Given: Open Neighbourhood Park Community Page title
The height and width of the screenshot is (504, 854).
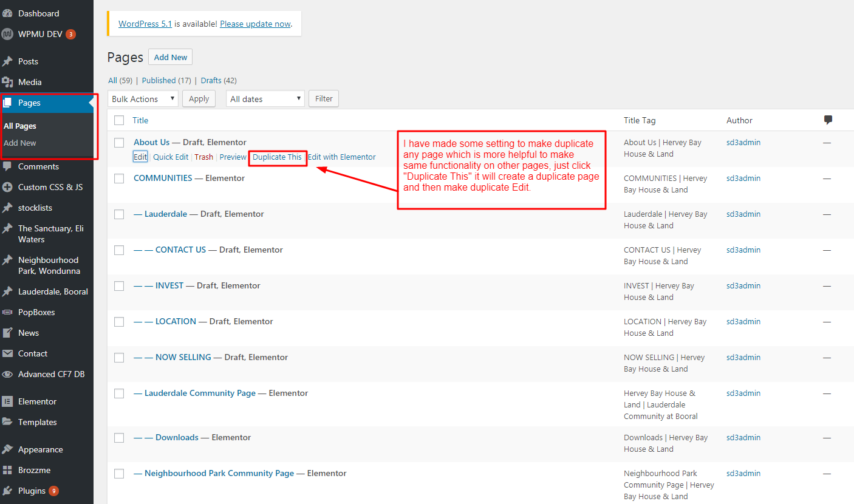Looking at the screenshot, I should coord(219,473).
